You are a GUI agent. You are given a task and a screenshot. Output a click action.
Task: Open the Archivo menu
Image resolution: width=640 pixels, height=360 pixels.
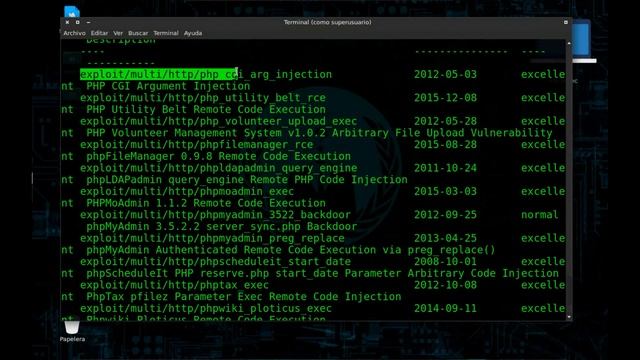point(74,33)
